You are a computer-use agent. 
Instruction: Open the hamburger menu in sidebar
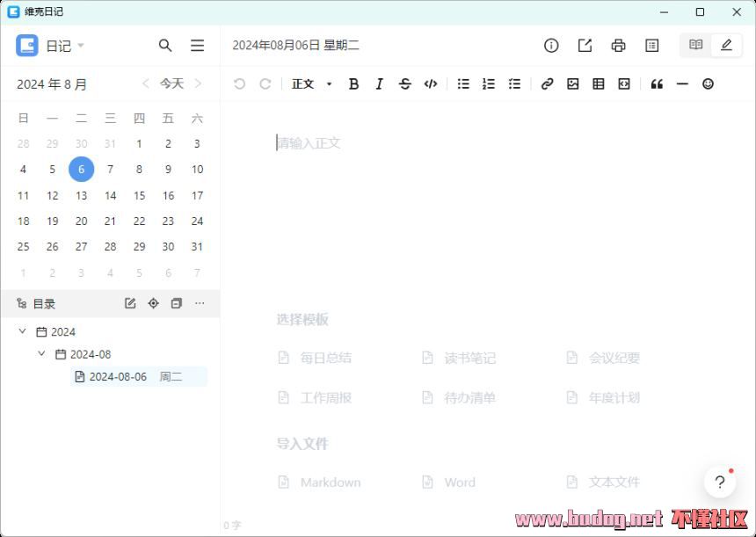pyautogui.click(x=197, y=46)
